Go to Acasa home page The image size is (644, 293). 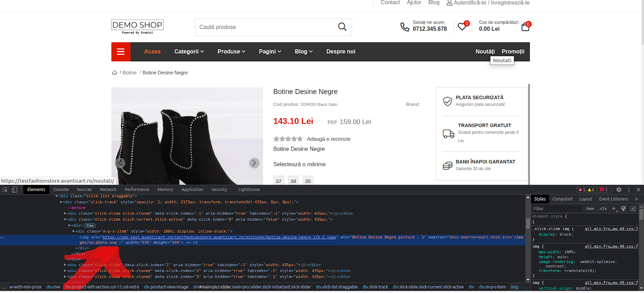[x=152, y=52]
